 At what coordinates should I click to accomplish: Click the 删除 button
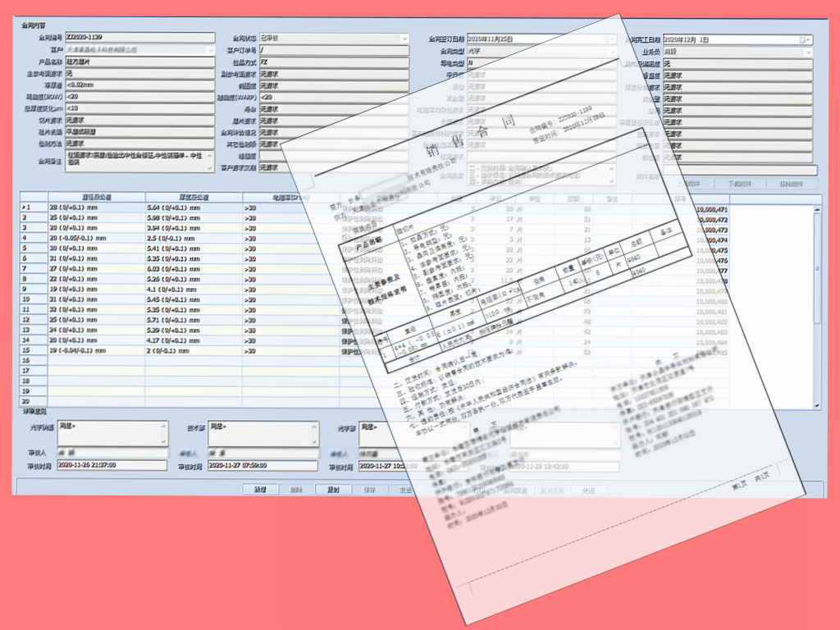(x=297, y=489)
